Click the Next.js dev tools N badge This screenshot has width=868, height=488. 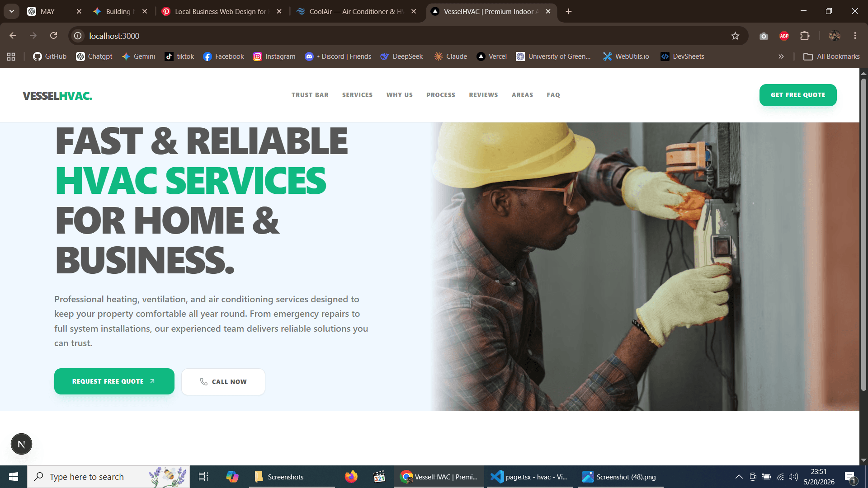(x=21, y=444)
